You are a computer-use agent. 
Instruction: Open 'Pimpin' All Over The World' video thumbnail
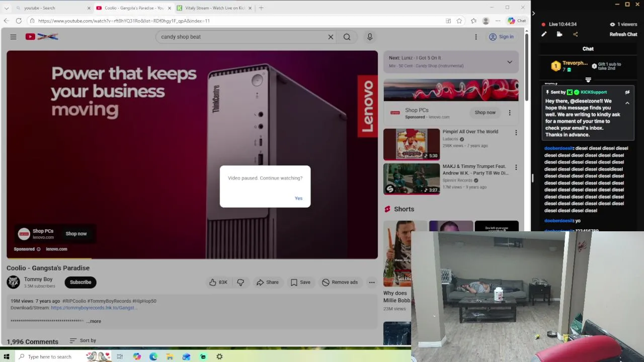pyautogui.click(x=412, y=144)
